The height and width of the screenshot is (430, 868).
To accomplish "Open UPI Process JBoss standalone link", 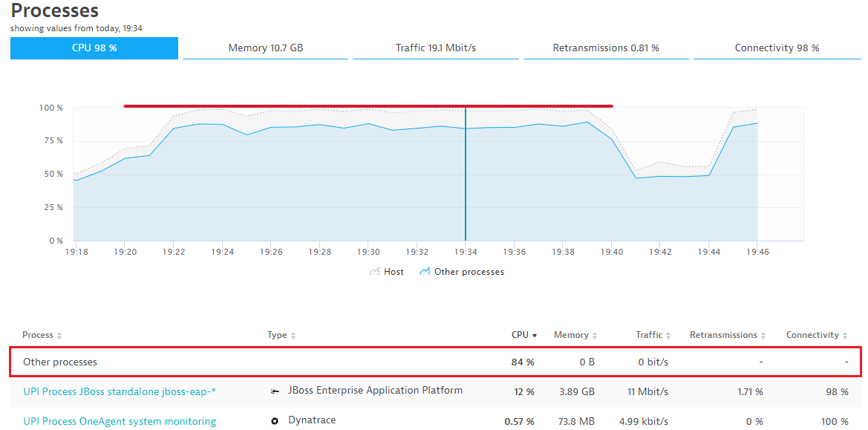I will 120,391.
